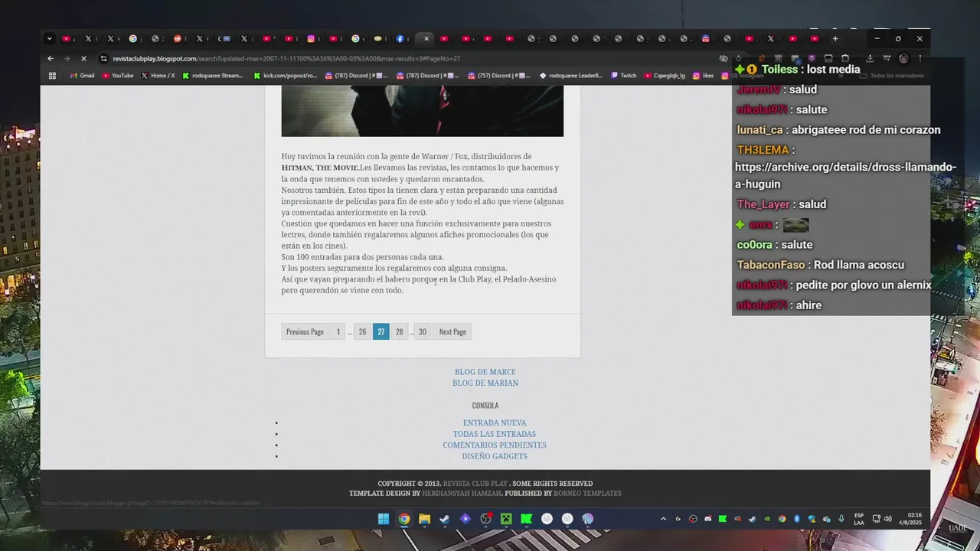Open Google Chrome from taskbar
Image resolution: width=980 pixels, height=551 pixels.
coord(403,519)
